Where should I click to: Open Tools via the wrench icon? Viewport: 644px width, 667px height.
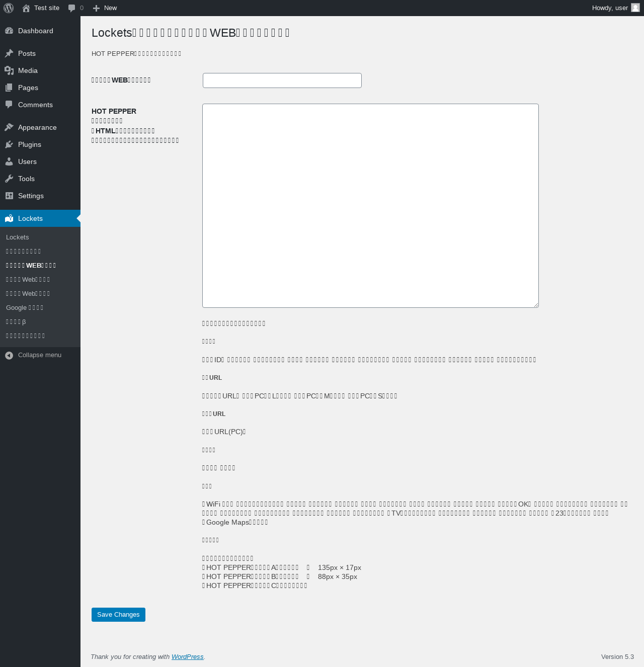point(9,179)
